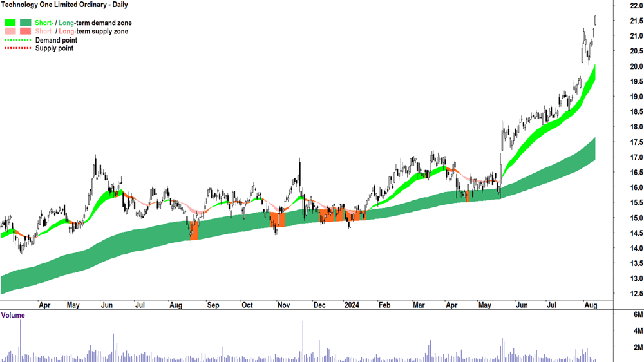Viewport: 644px width, 362px height.
Task: Click the red dotted Supply point legend line
Action: point(17,48)
